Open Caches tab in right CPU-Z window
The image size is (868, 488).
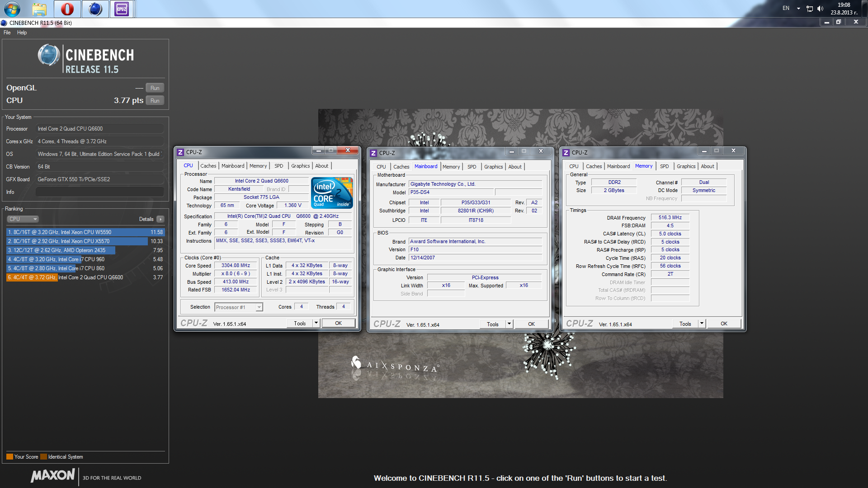594,166
